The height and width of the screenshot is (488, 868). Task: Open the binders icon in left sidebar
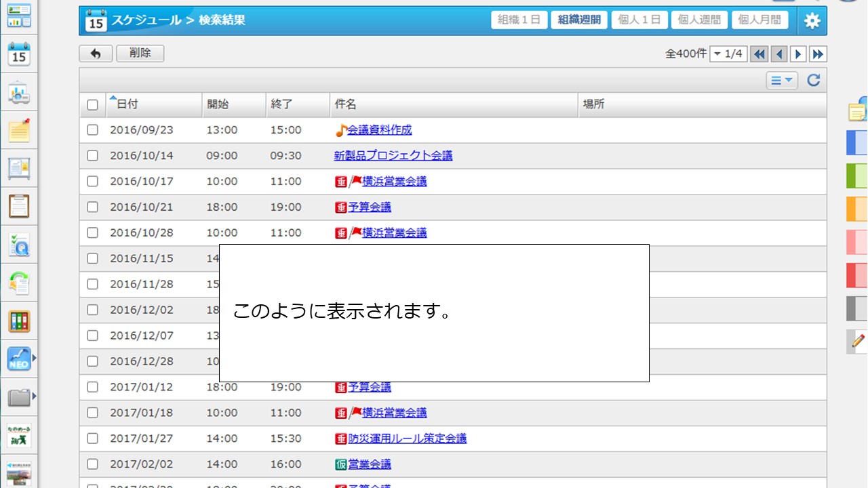tap(19, 321)
